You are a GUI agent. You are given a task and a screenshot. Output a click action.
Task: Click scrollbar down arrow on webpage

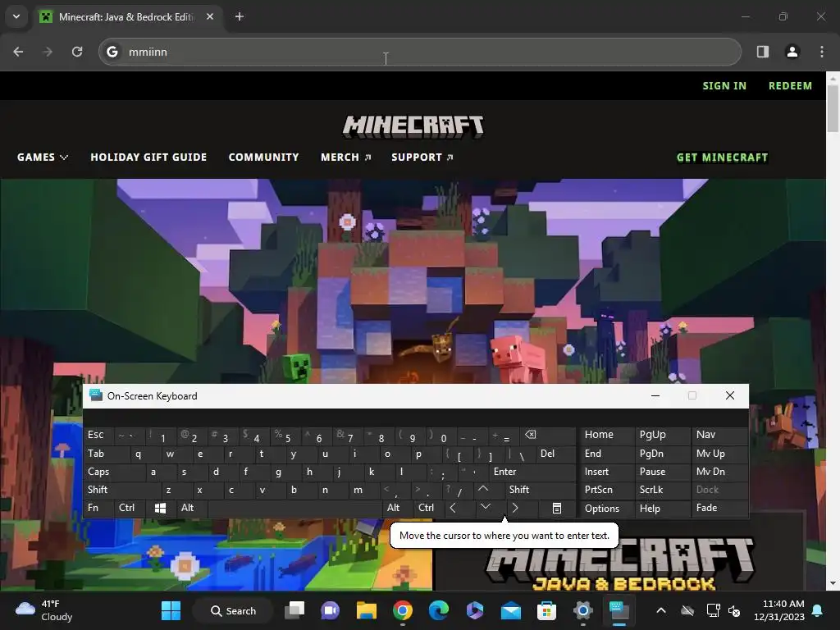tap(833, 583)
